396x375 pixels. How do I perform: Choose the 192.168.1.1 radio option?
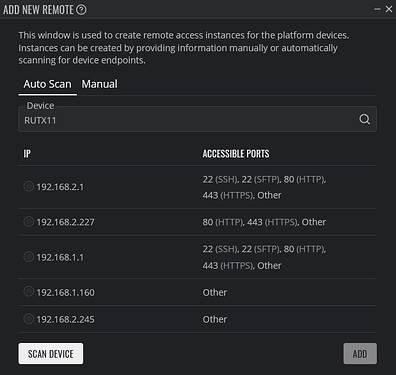pos(29,257)
